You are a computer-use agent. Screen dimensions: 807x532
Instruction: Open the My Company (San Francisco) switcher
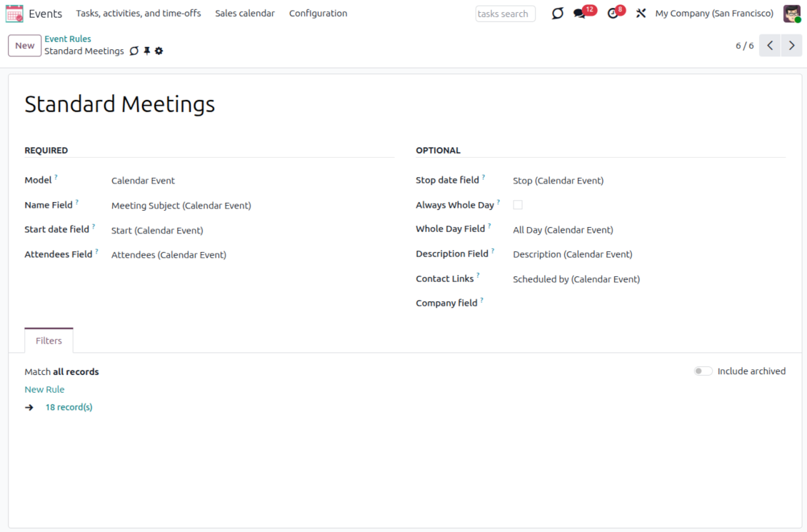pyautogui.click(x=713, y=14)
